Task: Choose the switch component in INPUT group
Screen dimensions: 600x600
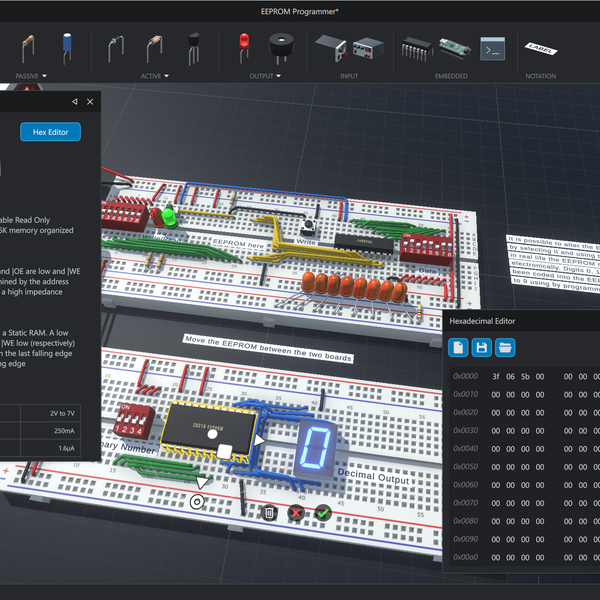Action: pos(331,48)
